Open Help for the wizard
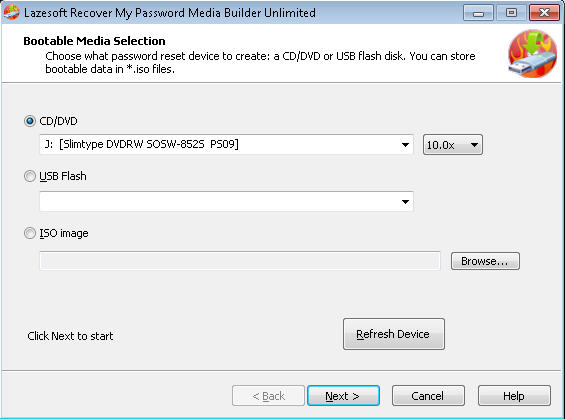This screenshot has height=419, width=565. coord(514,396)
